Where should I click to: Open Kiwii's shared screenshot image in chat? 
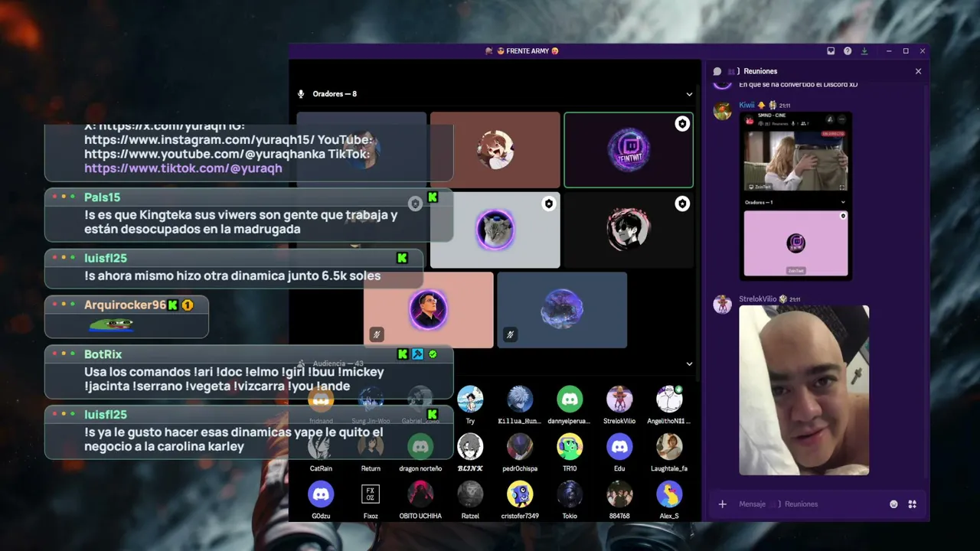(x=795, y=196)
